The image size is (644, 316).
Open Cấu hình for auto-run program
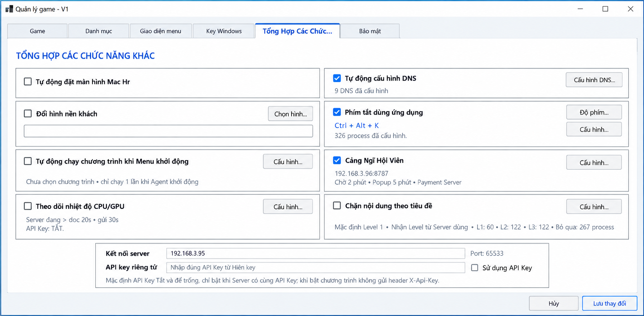click(x=288, y=161)
